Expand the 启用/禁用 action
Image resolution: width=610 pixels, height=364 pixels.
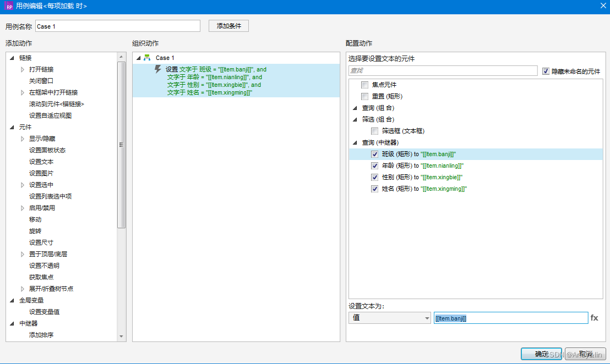22,208
